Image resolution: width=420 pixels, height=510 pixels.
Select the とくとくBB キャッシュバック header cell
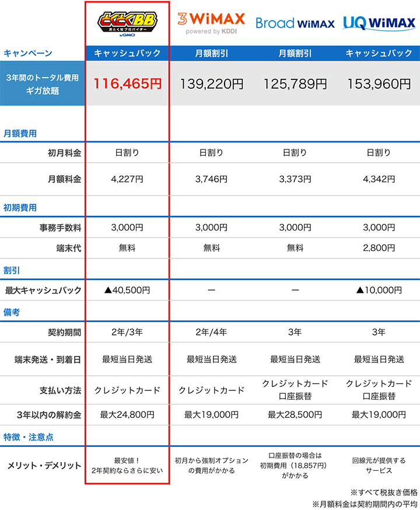click(x=127, y=53)
